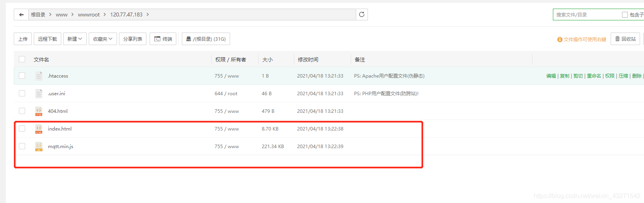Click 644 / root permission cell

point(226,93)
